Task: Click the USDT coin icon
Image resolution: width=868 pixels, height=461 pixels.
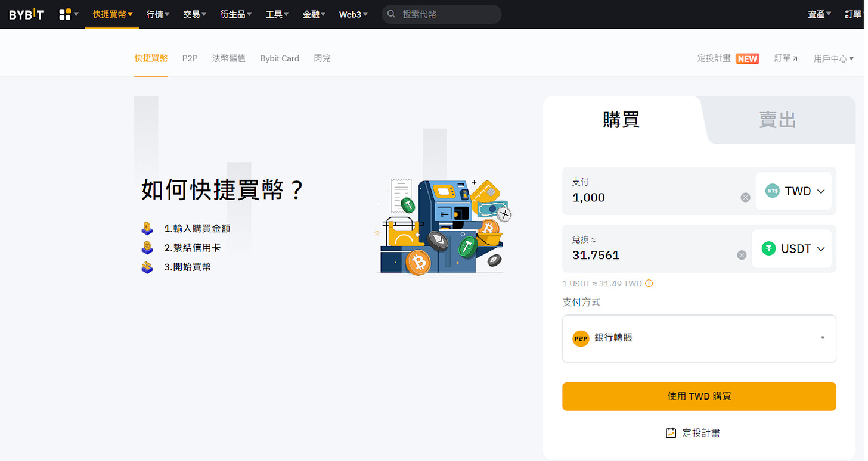Action: pyautogui.click(x=768, y=249)
